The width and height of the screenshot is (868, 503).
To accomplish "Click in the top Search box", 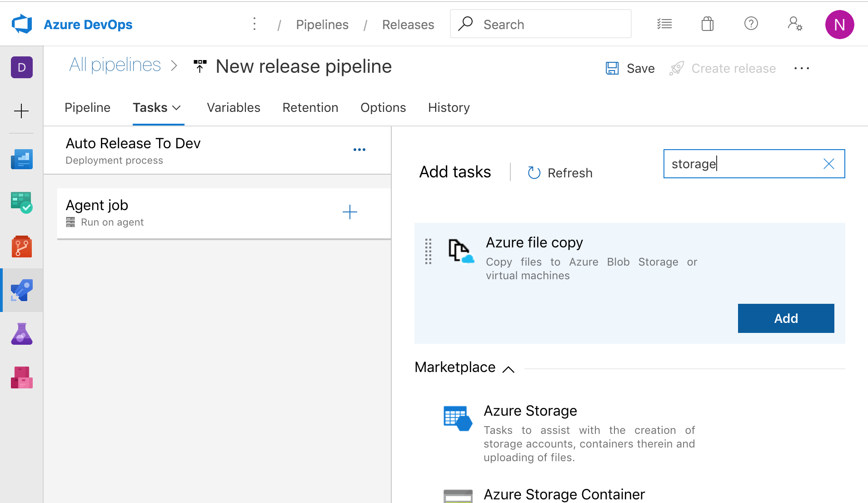I will [x=540, y=24].
